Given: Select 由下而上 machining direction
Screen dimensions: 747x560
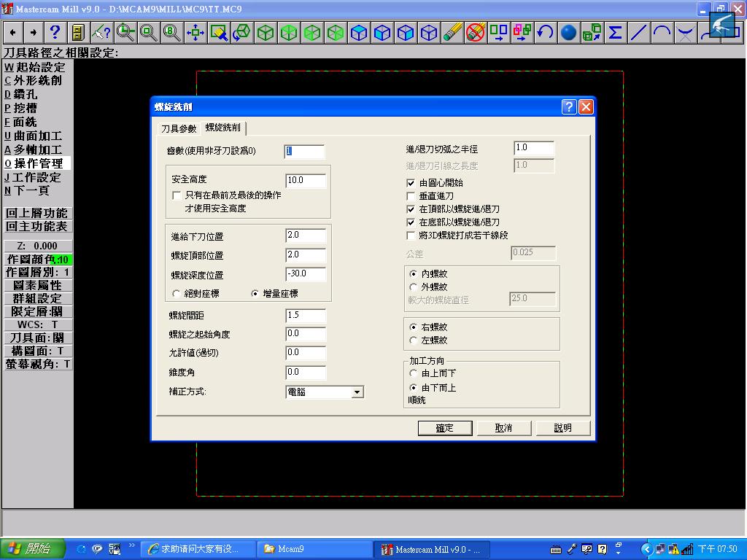Looking at the screenshot, I should 413,388.
